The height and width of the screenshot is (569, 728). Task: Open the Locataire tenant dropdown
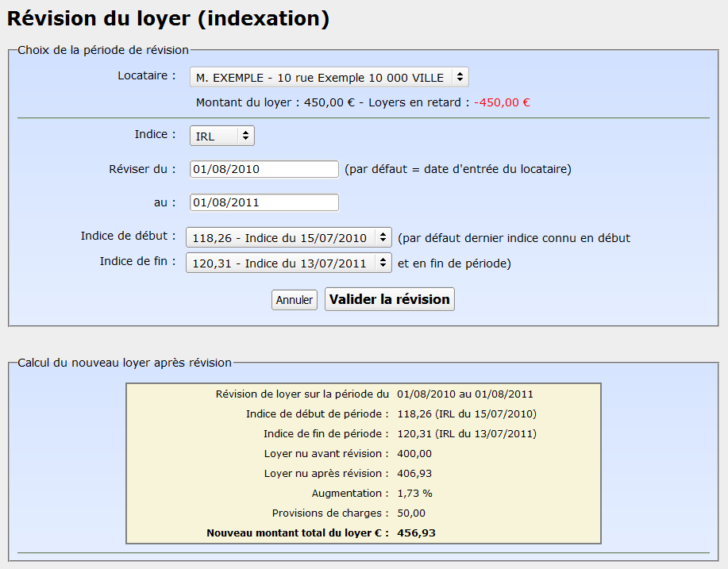click(x=329, y=78)
